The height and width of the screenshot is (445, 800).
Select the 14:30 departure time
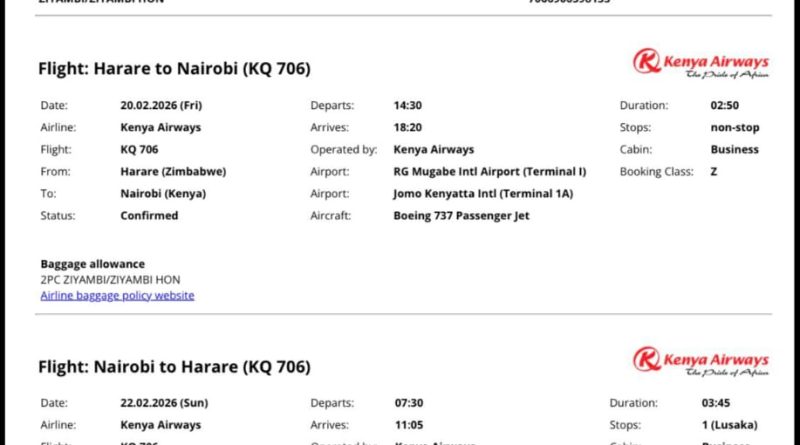(x=409, y=105)
